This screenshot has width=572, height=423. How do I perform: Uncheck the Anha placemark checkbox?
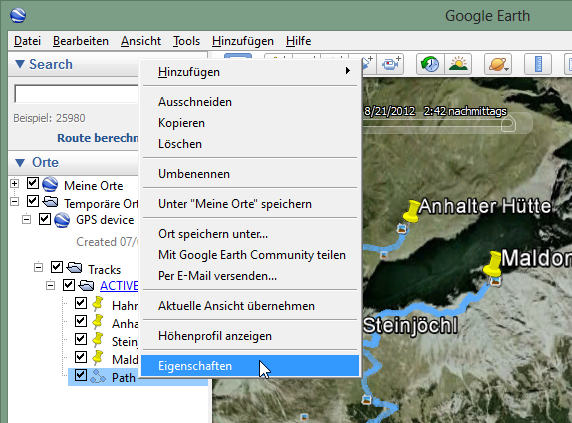coord(81,321)
